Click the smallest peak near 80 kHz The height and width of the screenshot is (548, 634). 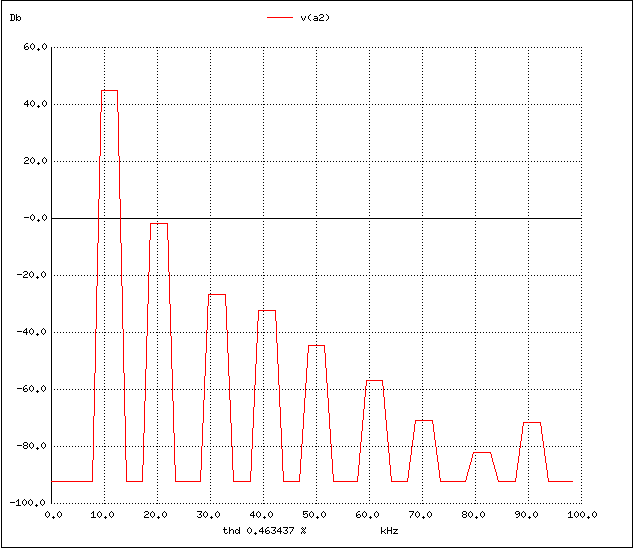point(482,453)
